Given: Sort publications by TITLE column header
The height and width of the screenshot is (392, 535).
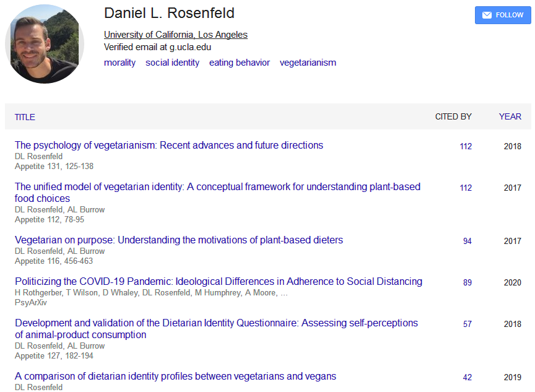Looking at the screenshot, I should [x=25, y=117].
